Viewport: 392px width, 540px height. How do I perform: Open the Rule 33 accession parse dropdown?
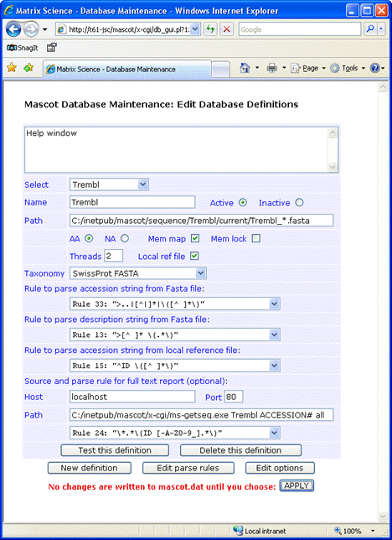tap(175, 304)
